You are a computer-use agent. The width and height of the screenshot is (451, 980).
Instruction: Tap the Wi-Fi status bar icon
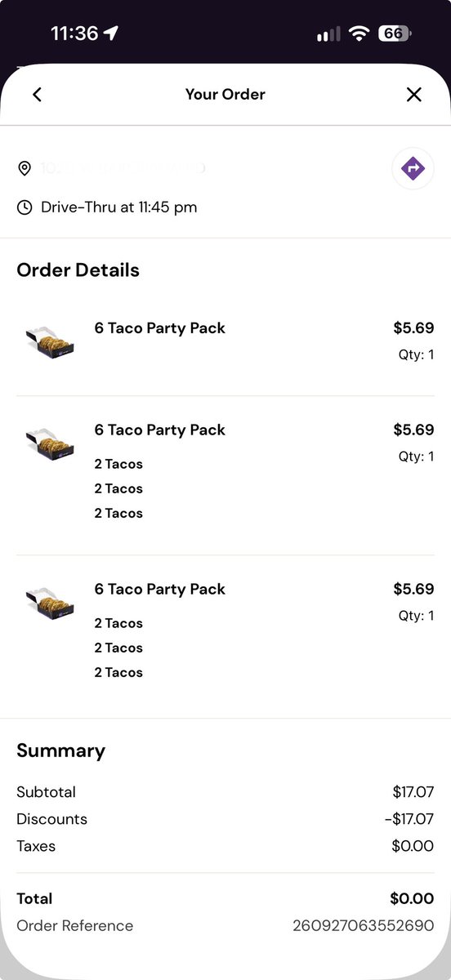pyautogui.click(x=358, y=33)
